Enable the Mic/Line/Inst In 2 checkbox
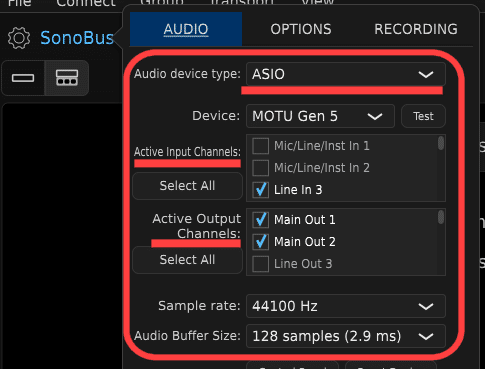 260,168
